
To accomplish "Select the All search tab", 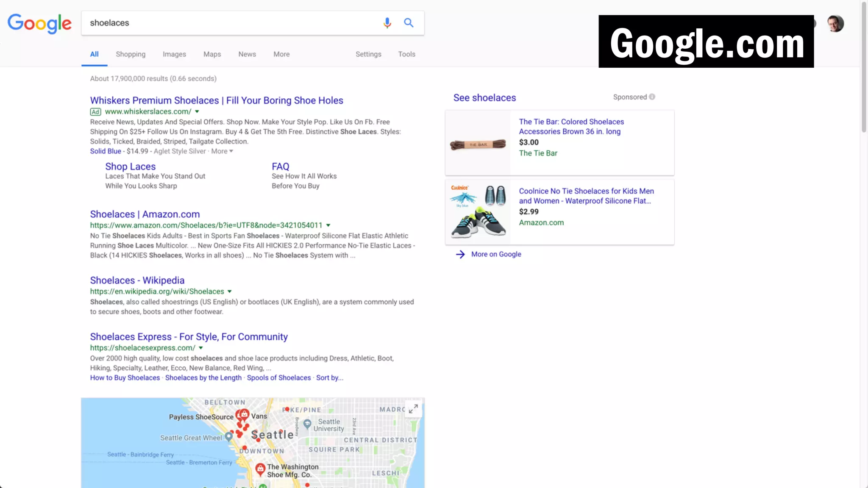I will tap(94, 54).
